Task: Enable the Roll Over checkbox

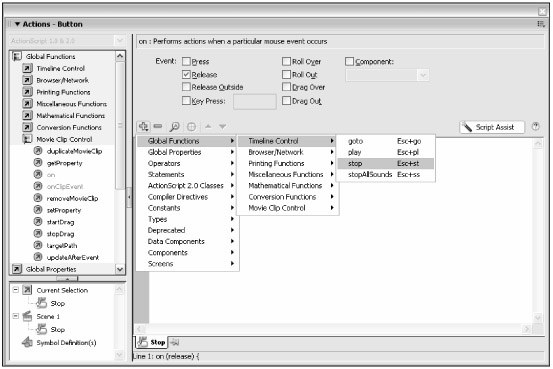Action: click(286, 61)
